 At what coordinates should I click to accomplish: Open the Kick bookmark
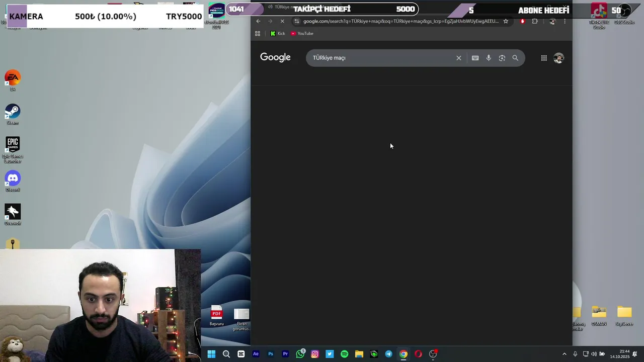point(278,34)
